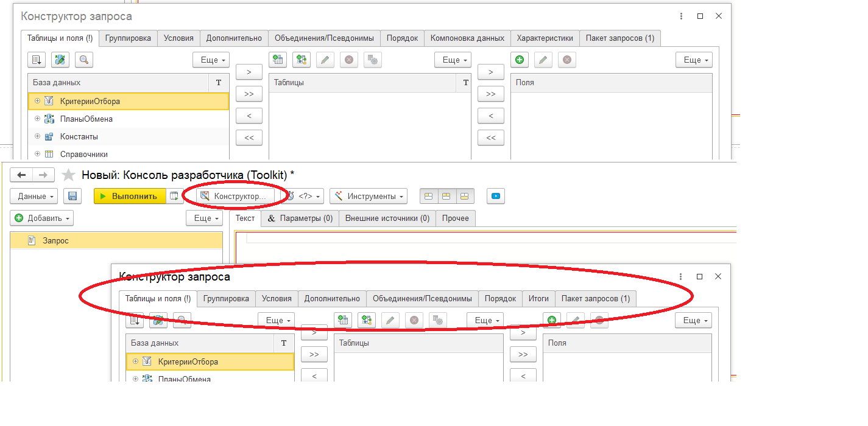Click >> between База данных and Таблицы, upper constructor
Image resolution: width=868 pixels, height=426 pixels.
click(x=249, y=94)
